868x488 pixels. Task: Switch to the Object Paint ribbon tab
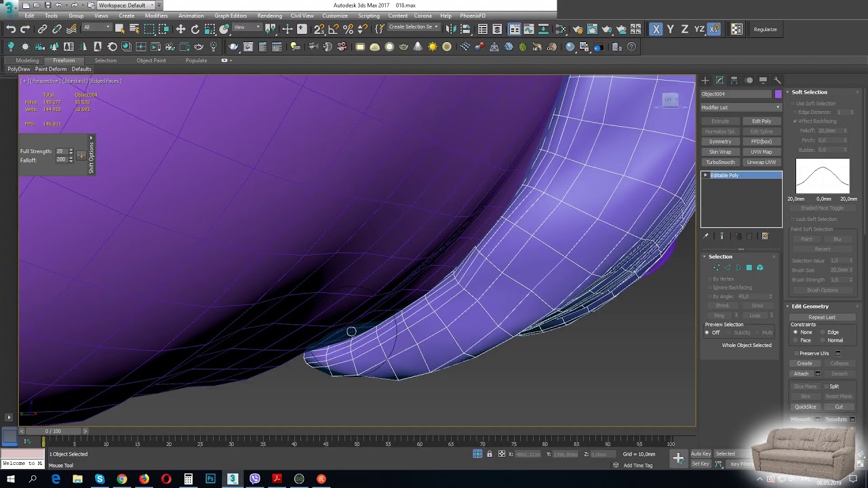point(151,60)
